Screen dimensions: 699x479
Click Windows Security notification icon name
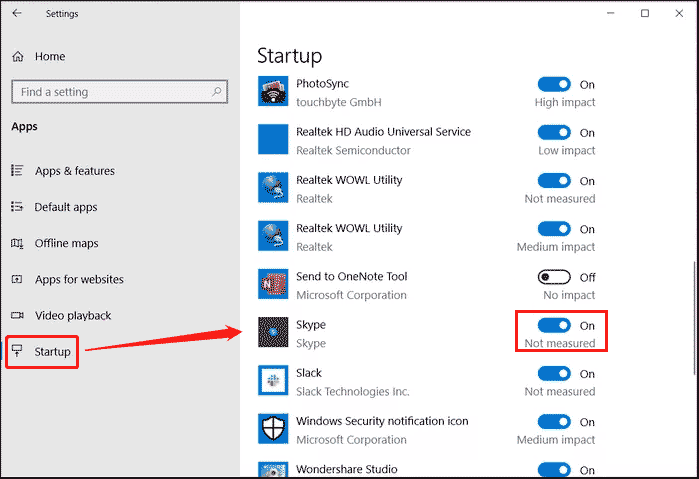tap(382, 421)
